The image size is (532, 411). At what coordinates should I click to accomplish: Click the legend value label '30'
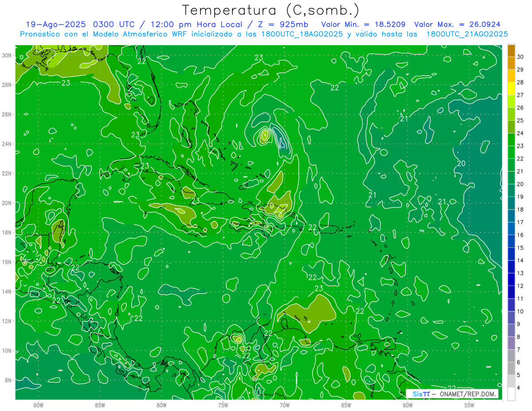[x=520, y=57]
